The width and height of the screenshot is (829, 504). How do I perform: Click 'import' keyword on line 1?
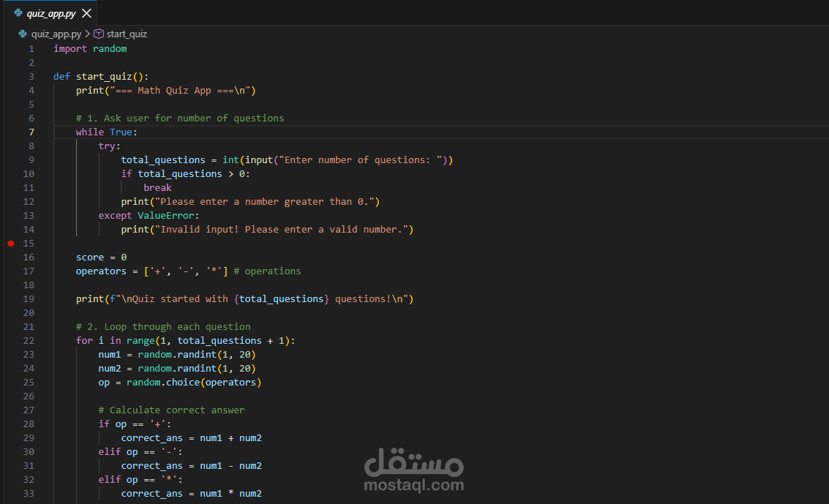[x=70, y=48]
